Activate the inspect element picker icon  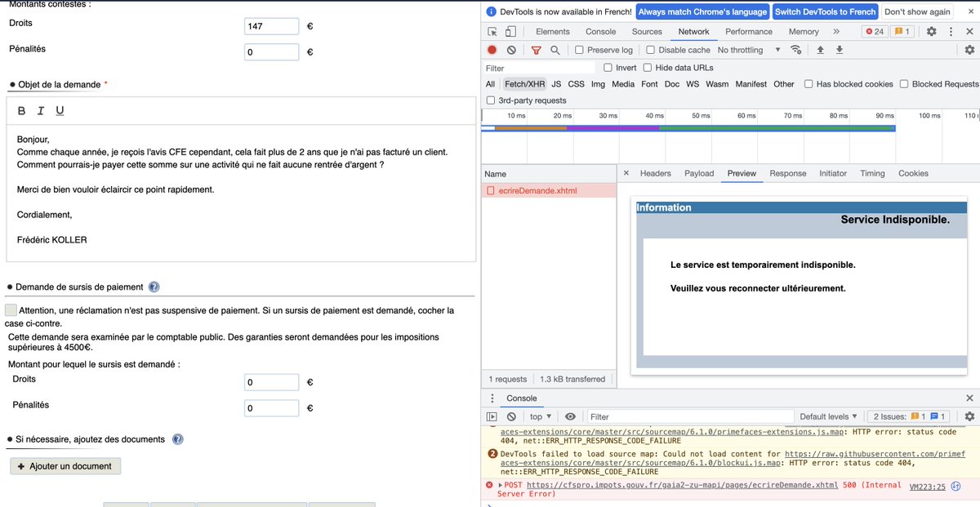click(x=492, y=32)
